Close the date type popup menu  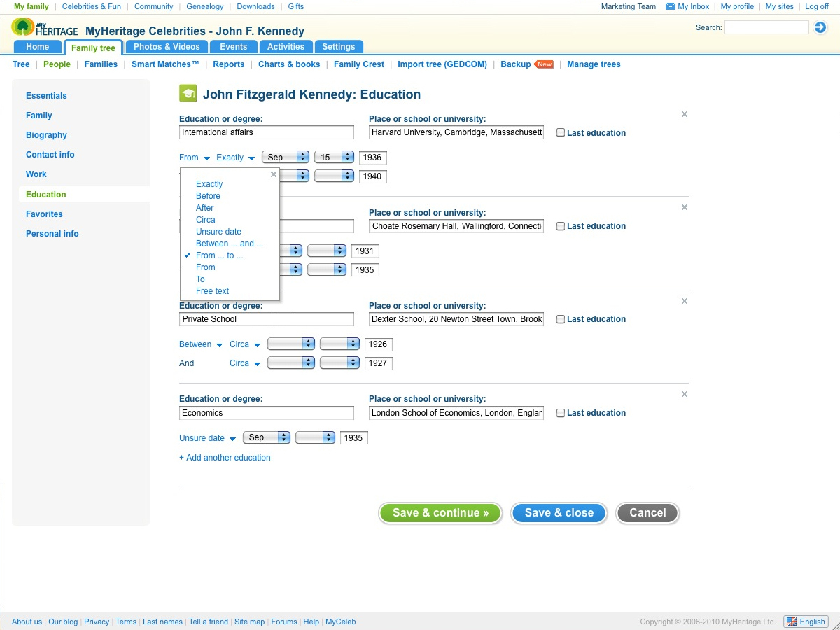pyautogui.click(x=274, y=175)
